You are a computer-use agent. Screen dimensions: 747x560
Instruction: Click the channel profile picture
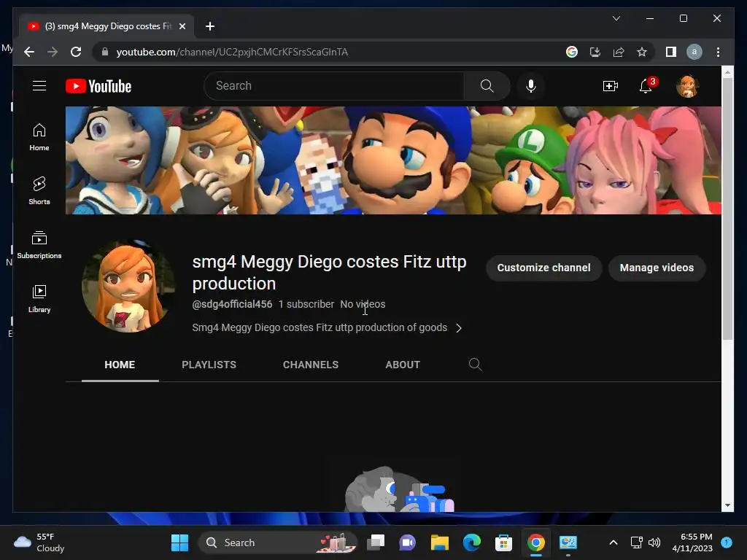(x=128, y=286)
